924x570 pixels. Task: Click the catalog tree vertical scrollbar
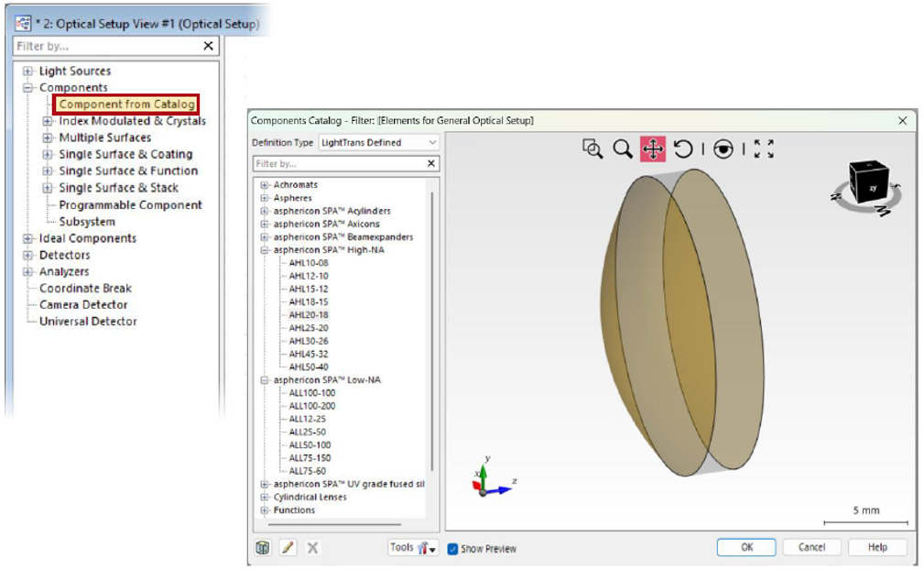coord(432,331)
